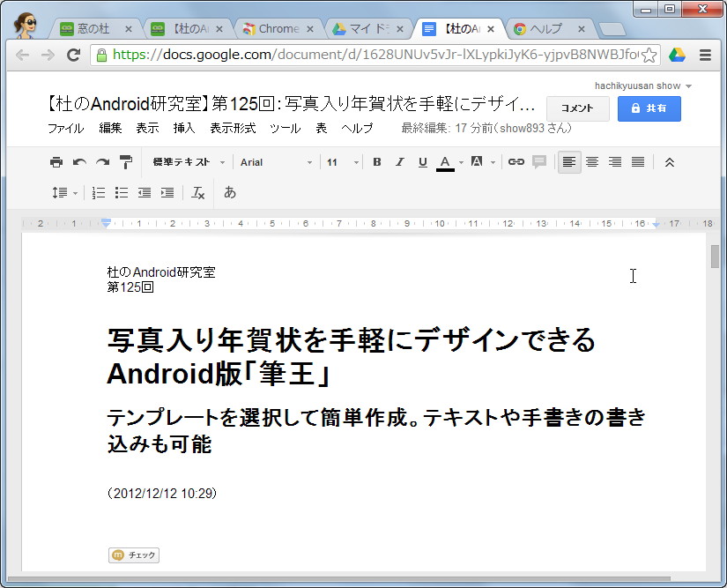The width and height of the screenshot is (727, 588).
Task: Add a comment with the comment icon
Action: point(539,162)
